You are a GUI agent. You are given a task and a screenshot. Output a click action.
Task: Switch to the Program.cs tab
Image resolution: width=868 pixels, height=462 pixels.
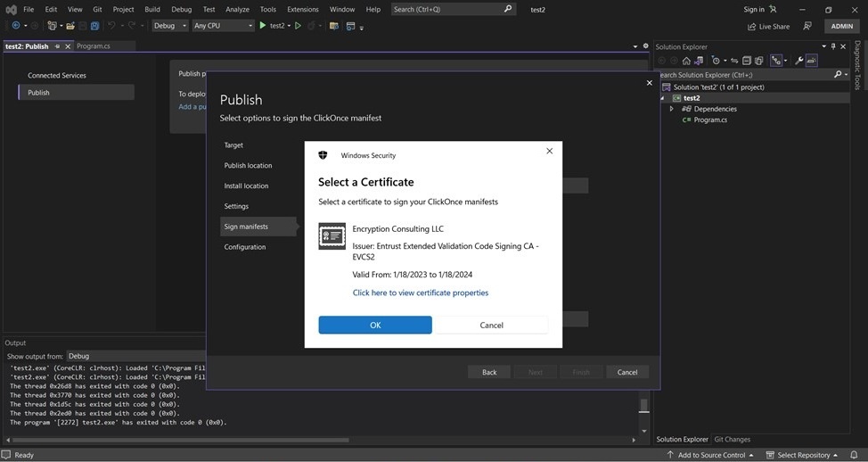click(93, 46)
